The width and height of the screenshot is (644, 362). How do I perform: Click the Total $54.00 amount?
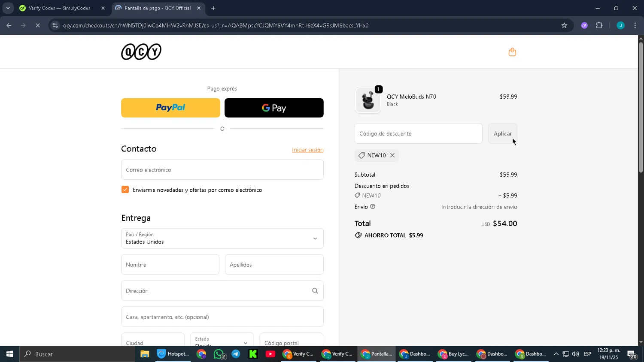[x=505, y=223]
